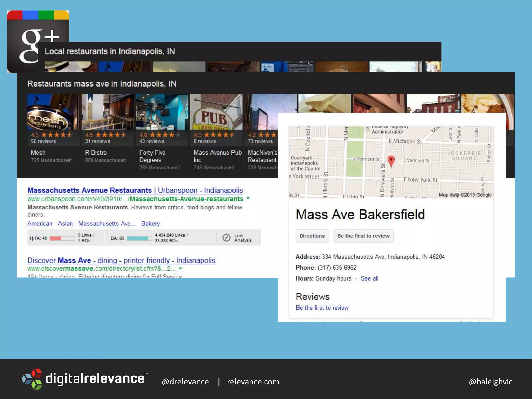
Task: Click the @drelevance handle
Action: [x=185, y=382]
